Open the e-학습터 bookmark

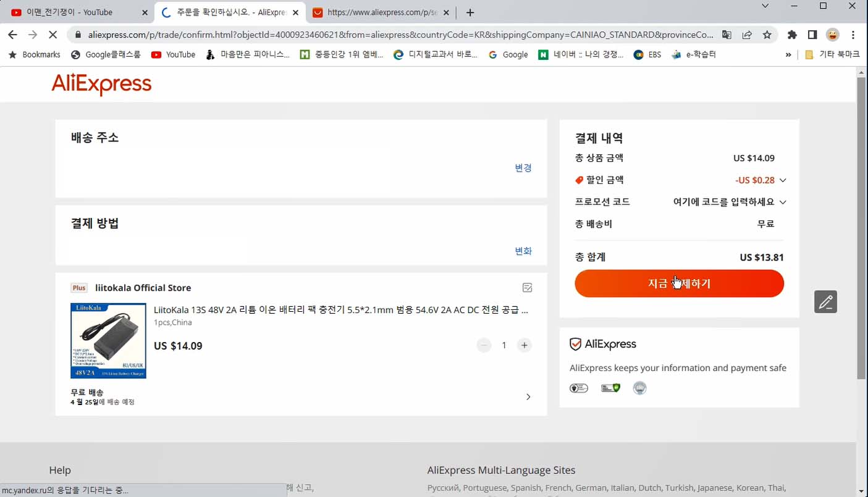[693, 54]
